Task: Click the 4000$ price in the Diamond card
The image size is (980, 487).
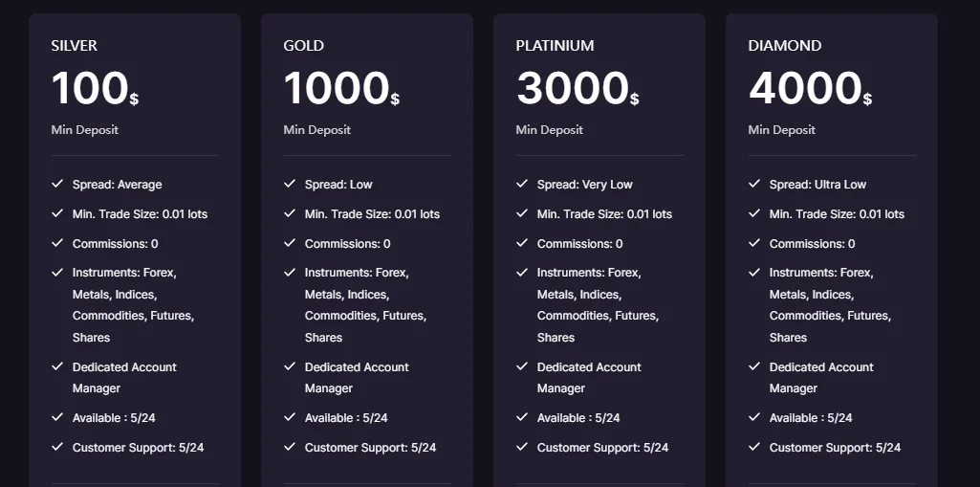Action: 809,90
